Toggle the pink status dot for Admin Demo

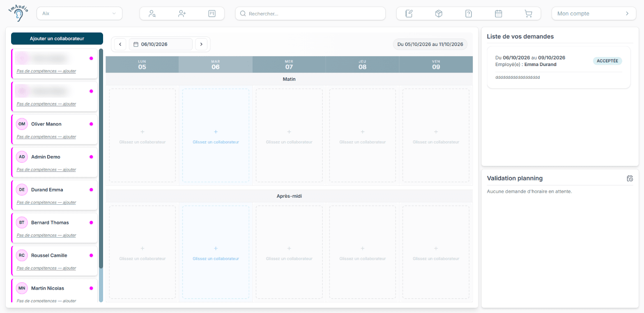(x=91, y=157)
